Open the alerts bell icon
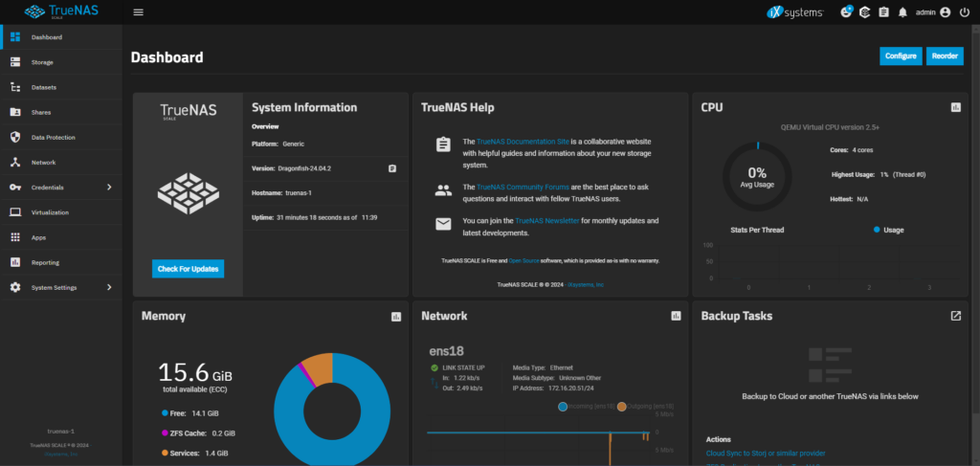This screenshot has height=466, width=980. pos(902,11)
